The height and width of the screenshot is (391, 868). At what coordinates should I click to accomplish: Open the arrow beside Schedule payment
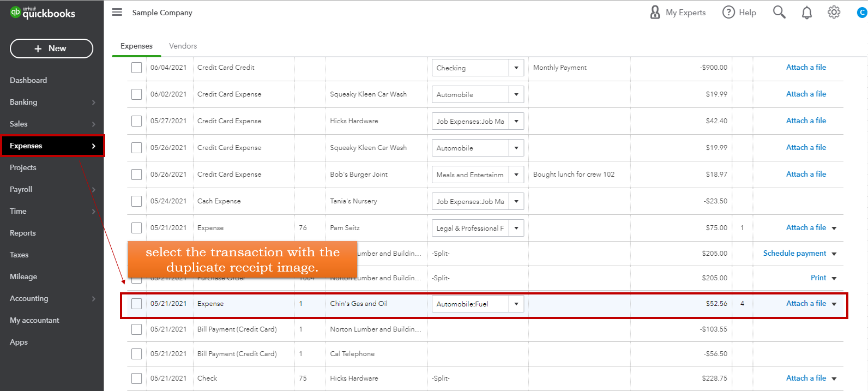tap(834, 254)
